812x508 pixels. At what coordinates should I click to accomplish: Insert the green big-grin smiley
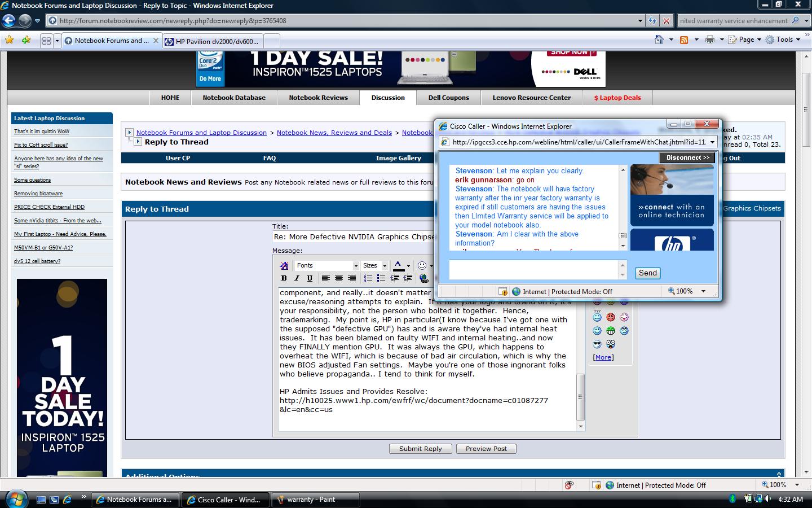[611, 331]
